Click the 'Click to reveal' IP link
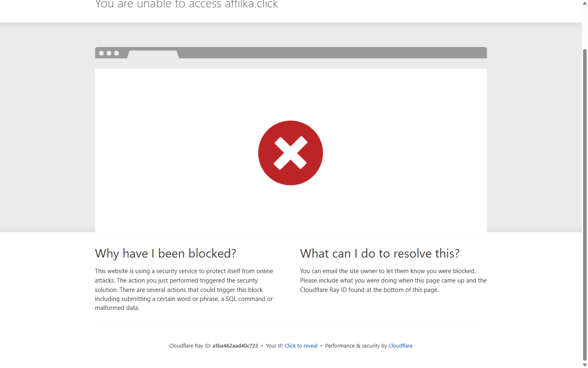 pos(301,346)
